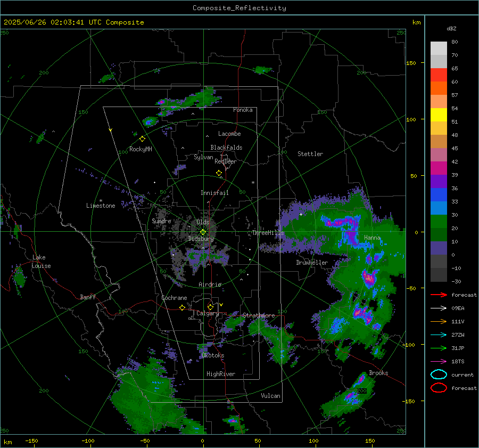The height and width of the screenshot is (448, 479).
Task: Click the magenta 18TS arrow icon
Action: tap(439, 362)
